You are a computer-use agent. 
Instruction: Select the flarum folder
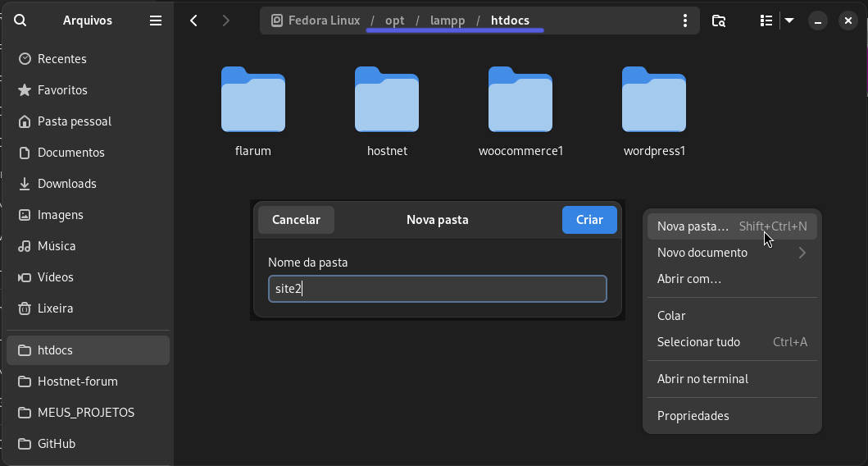(x=253, y=112)
